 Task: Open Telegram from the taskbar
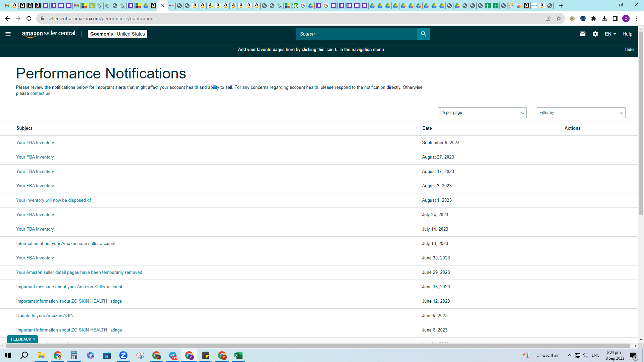tap(173, 355)
